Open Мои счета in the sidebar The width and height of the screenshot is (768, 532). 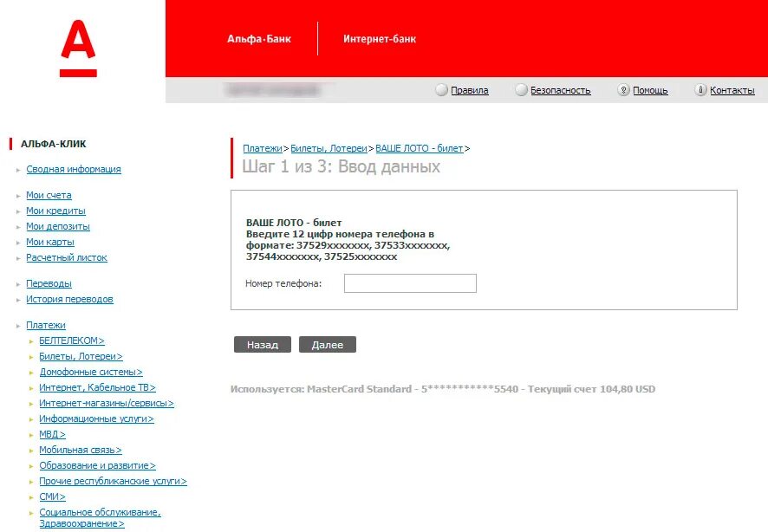tap(49, 195)
